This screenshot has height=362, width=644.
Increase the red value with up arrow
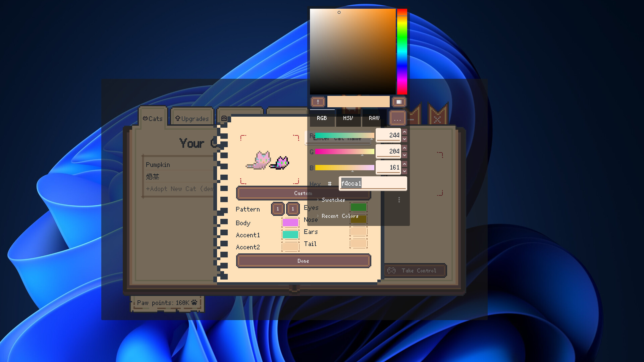[405, 132]
